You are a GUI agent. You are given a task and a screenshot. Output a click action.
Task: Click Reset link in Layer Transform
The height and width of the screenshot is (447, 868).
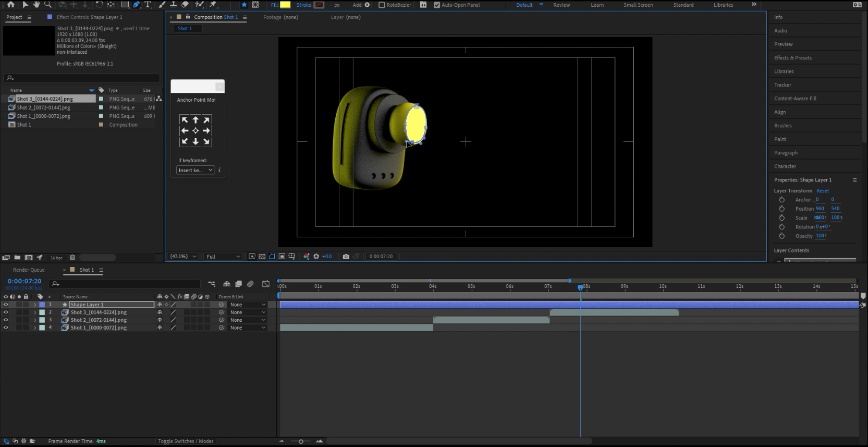[x=822, y=191]
